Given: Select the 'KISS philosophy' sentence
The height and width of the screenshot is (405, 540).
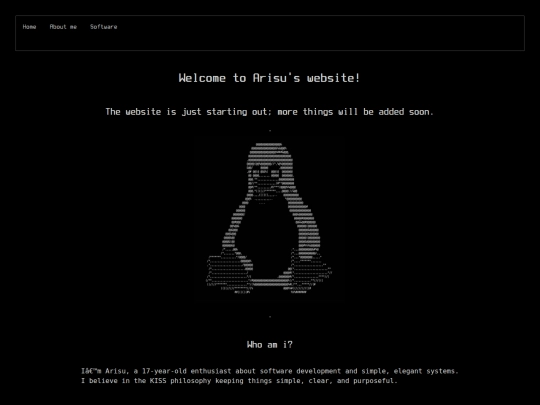Looking at the screenshot, I should (x=239, y=381).
